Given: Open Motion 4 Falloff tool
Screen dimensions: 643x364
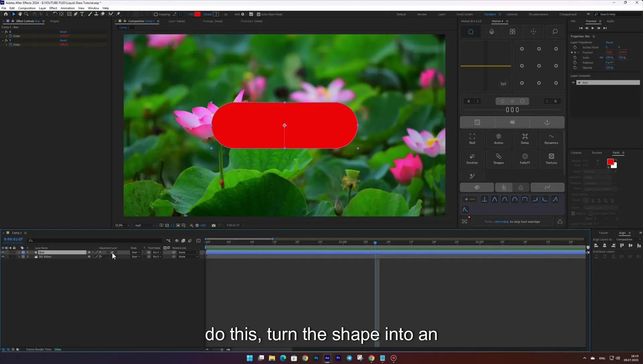Looking at the screenshot, I should coord(525,159).
